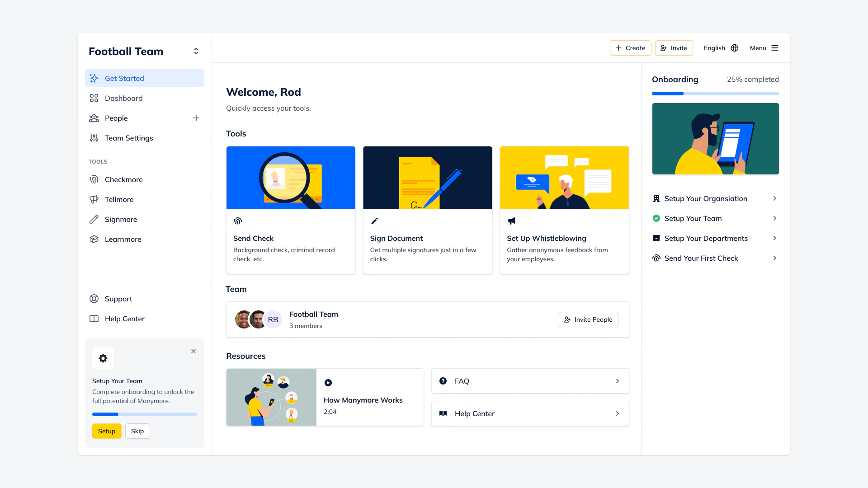Open the Menu dropdown label
Screen dimensions: 868x488
(758, 48)
